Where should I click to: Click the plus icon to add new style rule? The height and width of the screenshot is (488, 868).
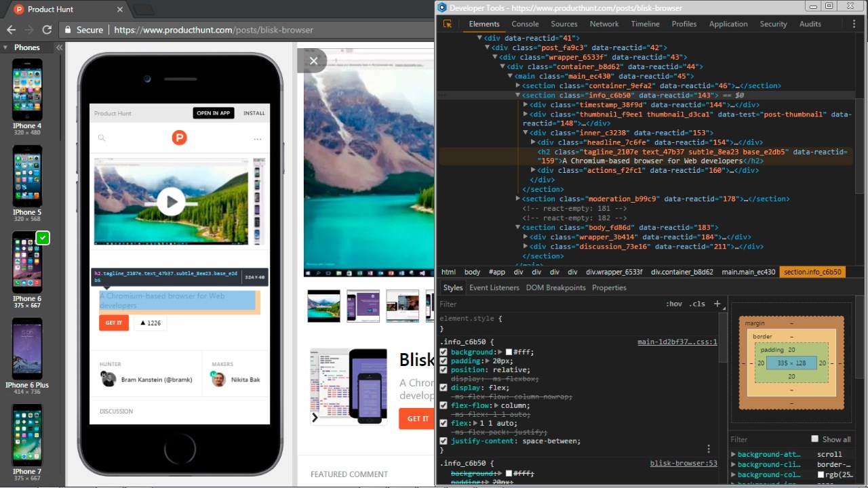[x=717, y=304]
